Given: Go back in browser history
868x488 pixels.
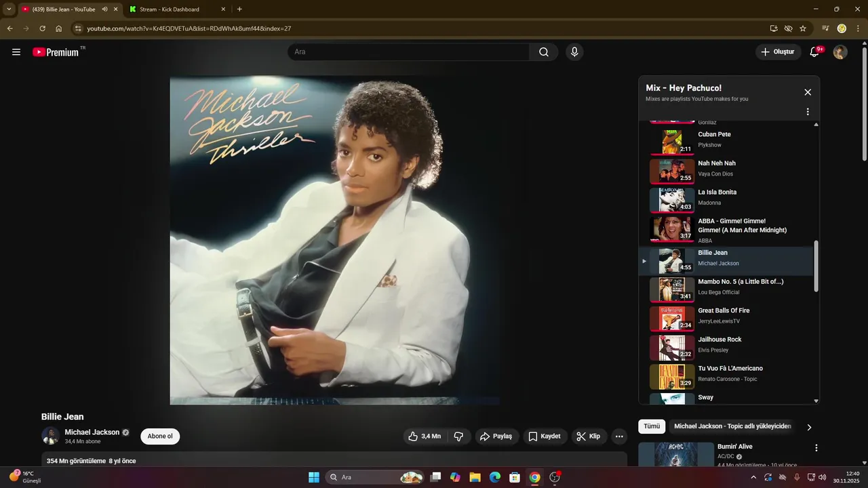Looking at the screenshot, I should [x=9, y=28].
